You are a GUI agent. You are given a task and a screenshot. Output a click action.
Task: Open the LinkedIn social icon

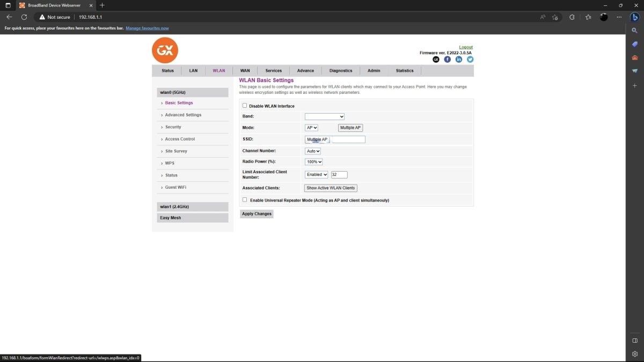[459, 60]
